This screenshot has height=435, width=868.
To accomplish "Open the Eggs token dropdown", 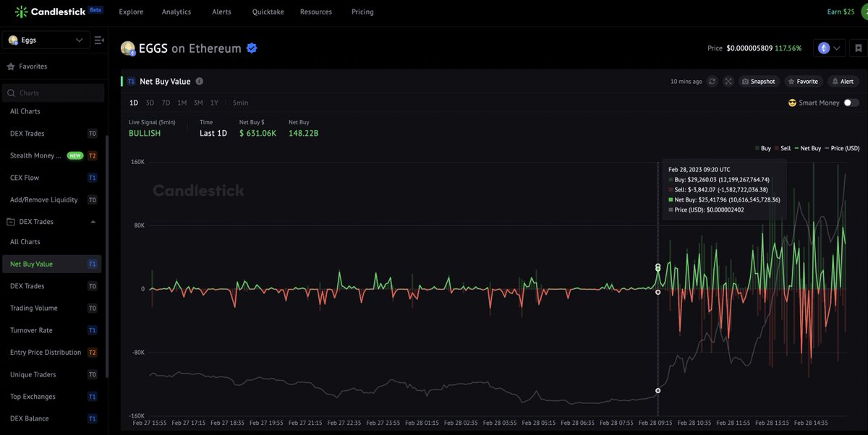I will click(x=46, y=40).
